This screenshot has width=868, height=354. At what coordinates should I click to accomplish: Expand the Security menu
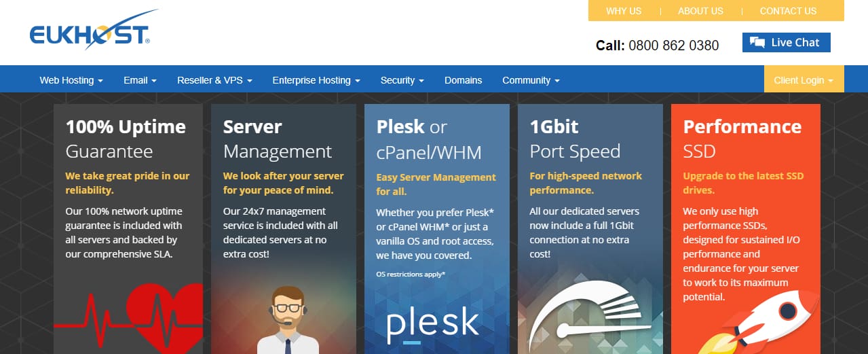(402, 80)
